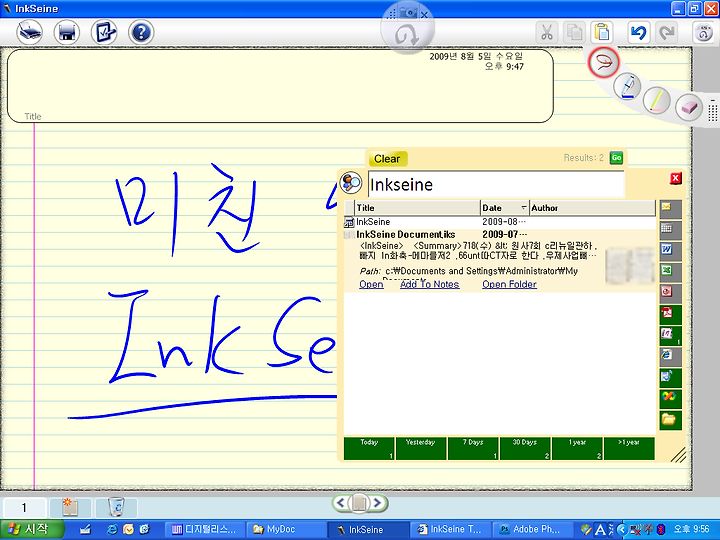Click the grey redo arrow
The image size is (720, 540).
tap(666, 33)
